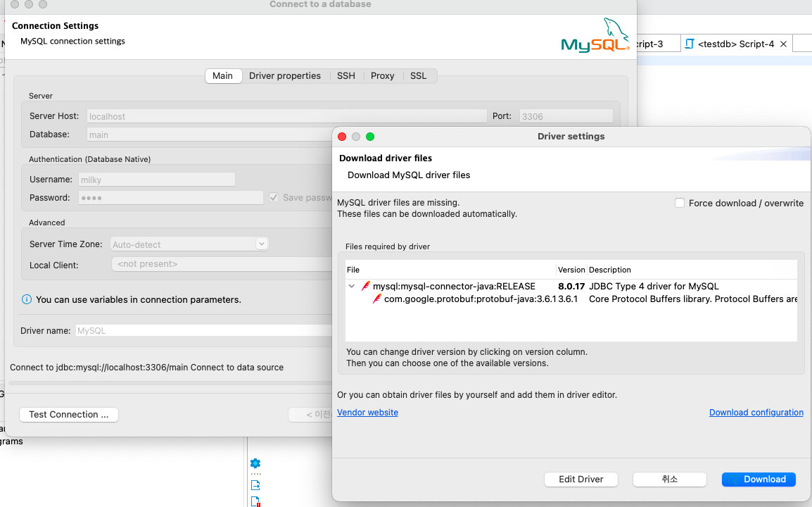Click the Version column header
This screenshot has width=812, height=507.
point(571,270)
